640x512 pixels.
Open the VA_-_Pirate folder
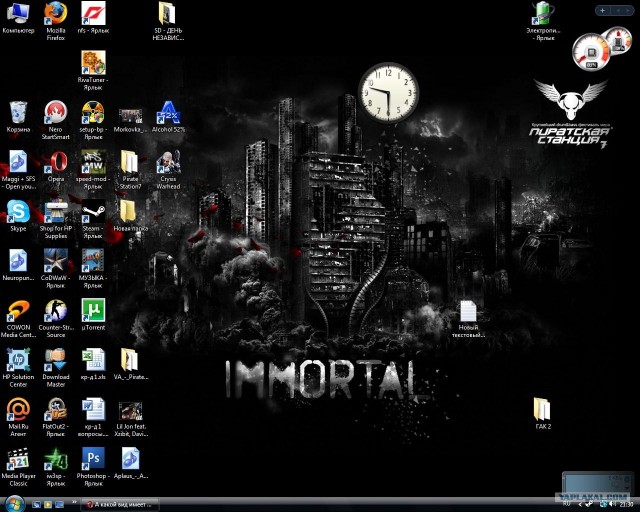coord(130,365)
